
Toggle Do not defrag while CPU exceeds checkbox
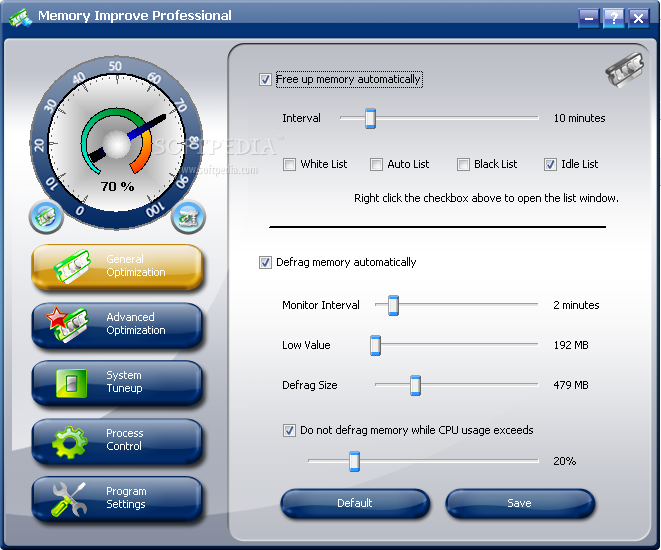[289, 430]
